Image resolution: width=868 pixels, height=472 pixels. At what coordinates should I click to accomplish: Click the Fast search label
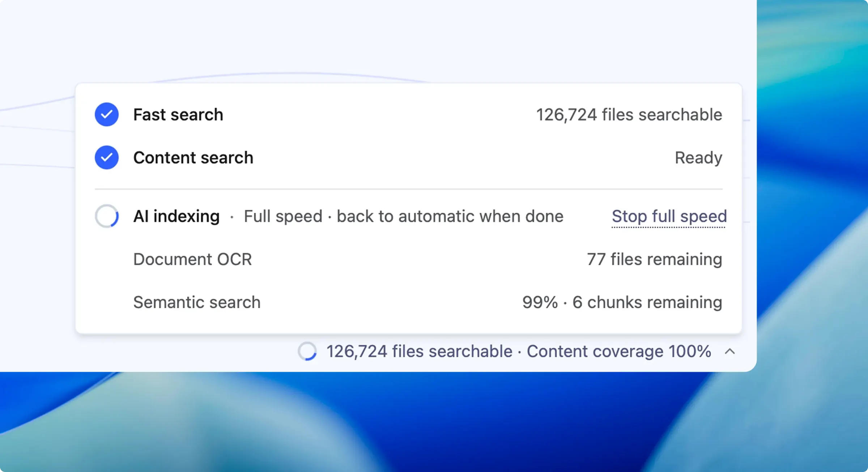pyautogui.click(x=178, y=115)
